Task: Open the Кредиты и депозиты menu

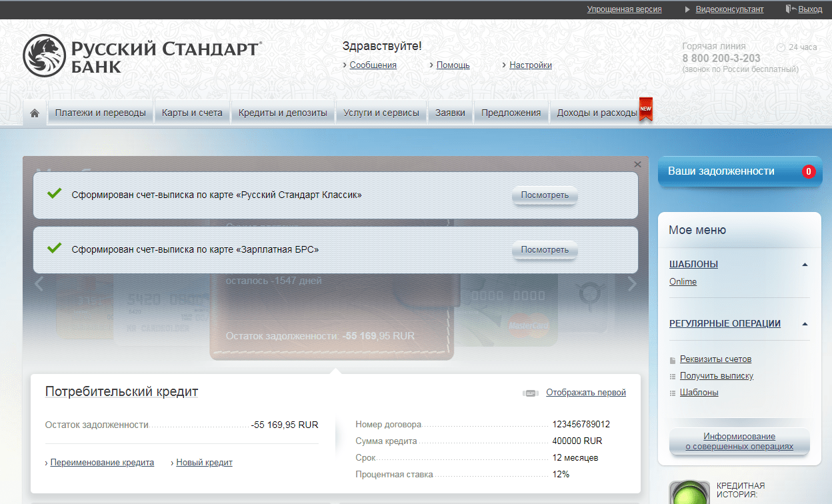Action: coord(283,113)
